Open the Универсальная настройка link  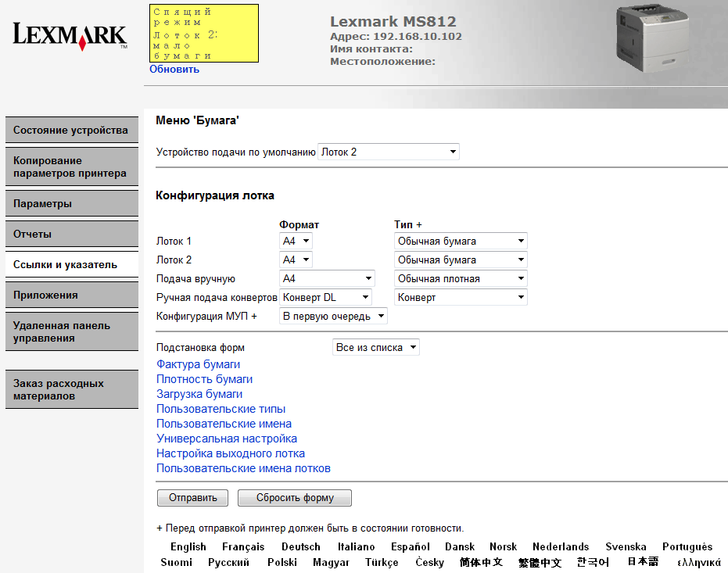point(227,439)
